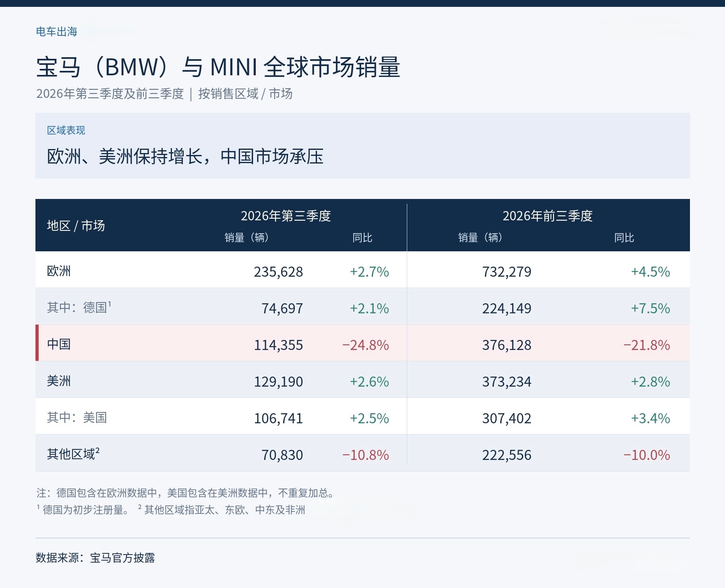Click USA year-to-date value 307,402

[x=507, y=418]
